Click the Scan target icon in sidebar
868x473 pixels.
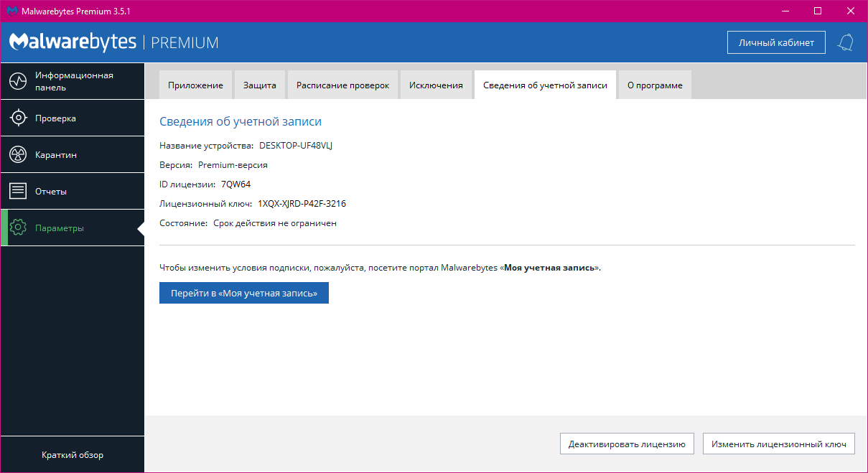click(x=18, y=118)
